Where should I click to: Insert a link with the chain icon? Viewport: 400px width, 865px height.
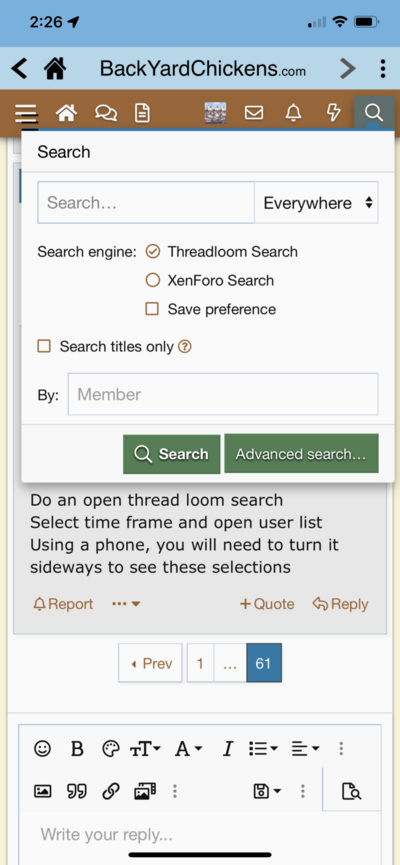point(111,792)
